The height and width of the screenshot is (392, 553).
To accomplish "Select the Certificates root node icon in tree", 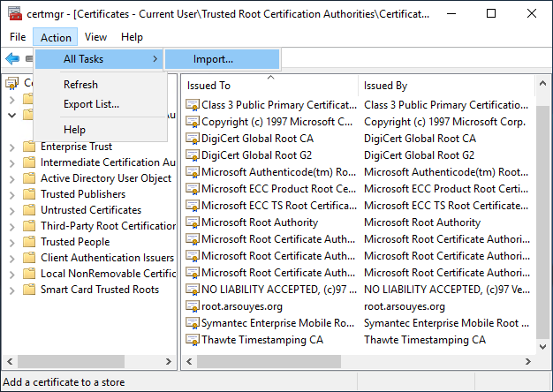I will click(x=11, y=83).
